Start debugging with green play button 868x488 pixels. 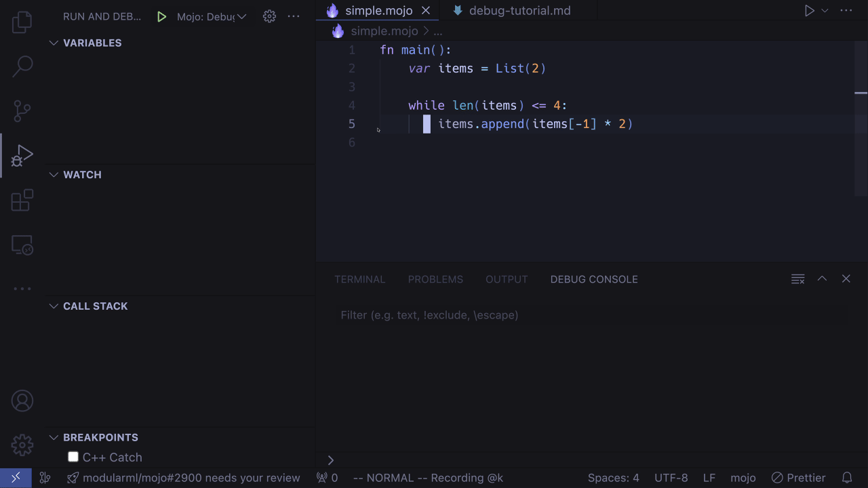[161, 16]
